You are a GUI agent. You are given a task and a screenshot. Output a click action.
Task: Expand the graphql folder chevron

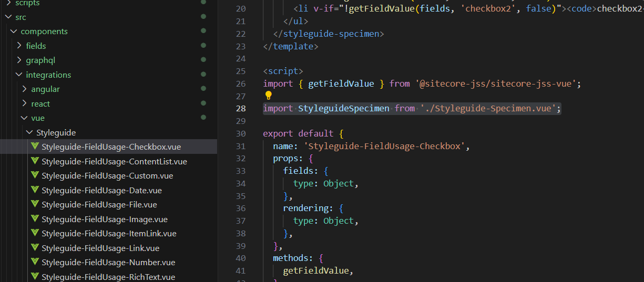tap(19, 60)
